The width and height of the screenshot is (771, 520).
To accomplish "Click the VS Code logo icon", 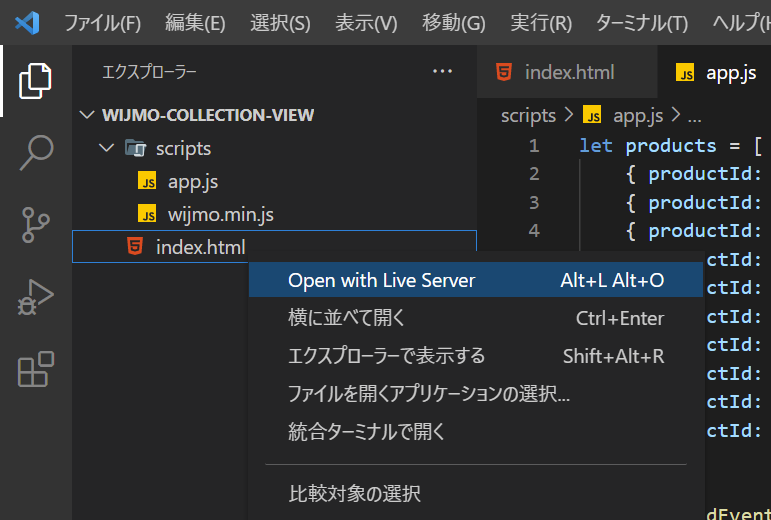I will click(27, 23).
